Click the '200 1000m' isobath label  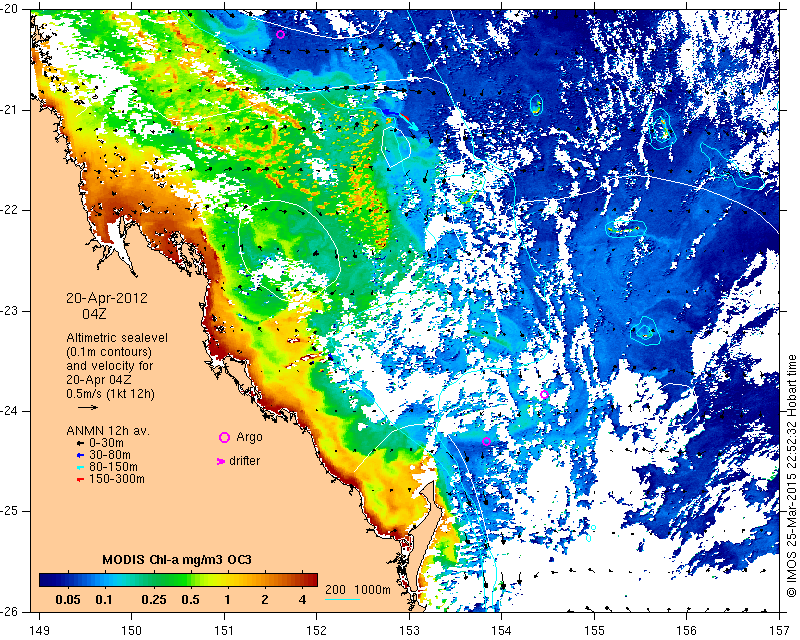click(358, 590)
